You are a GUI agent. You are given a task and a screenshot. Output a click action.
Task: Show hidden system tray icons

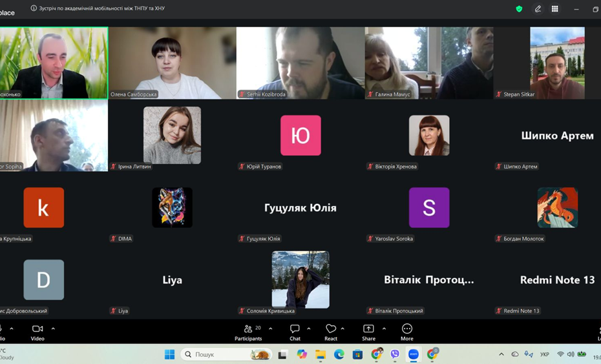click(x=501, y=354)
